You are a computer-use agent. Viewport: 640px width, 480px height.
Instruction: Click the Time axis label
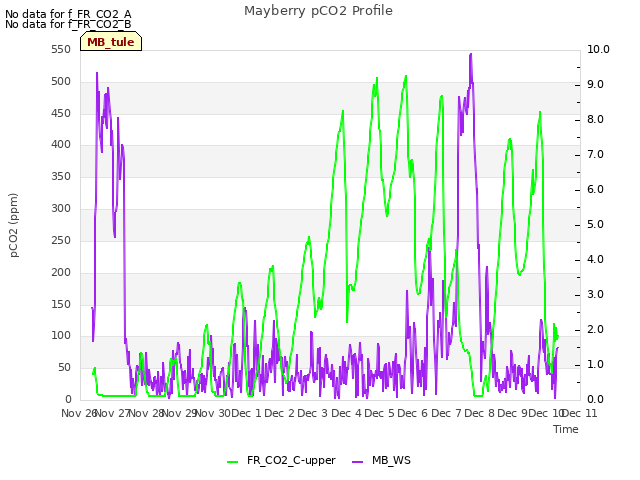(x=566, y=429)
